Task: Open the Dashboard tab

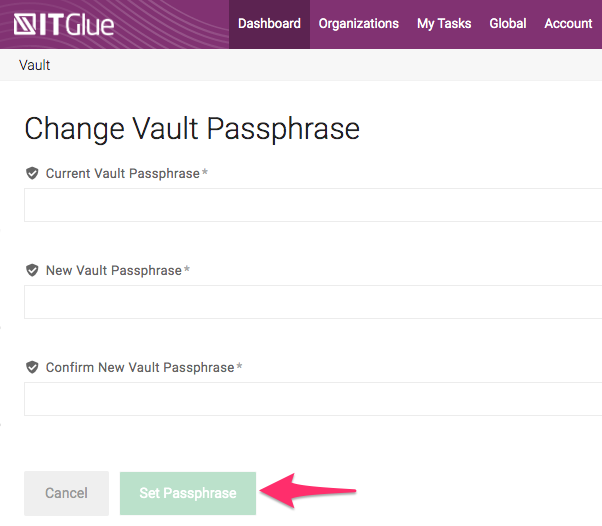Action: [269, 24]
